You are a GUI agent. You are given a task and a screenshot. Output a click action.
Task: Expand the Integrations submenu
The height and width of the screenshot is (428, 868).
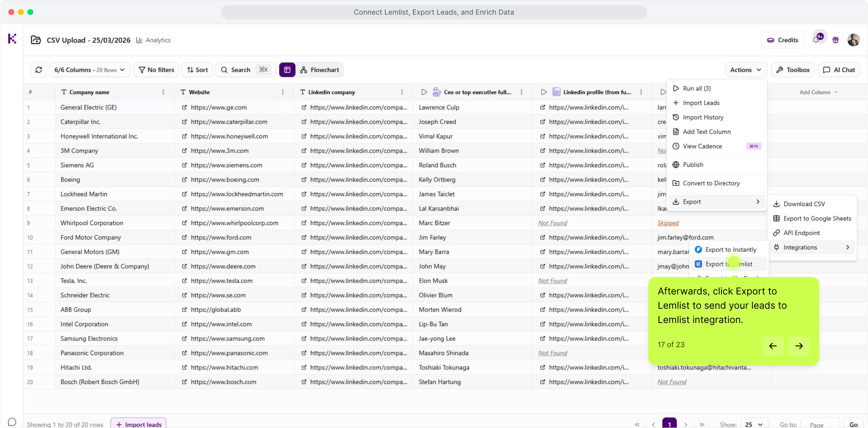point(812,247)
